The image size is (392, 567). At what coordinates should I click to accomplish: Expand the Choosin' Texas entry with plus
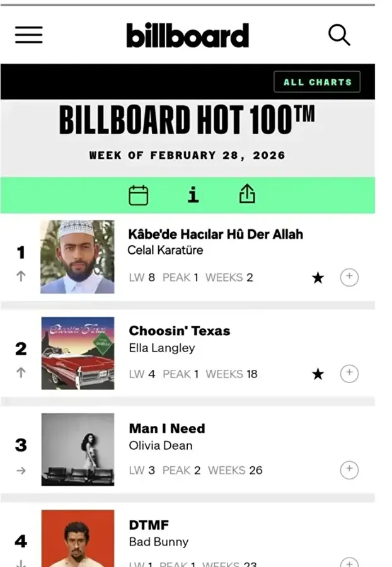click(x=349, y=374)
